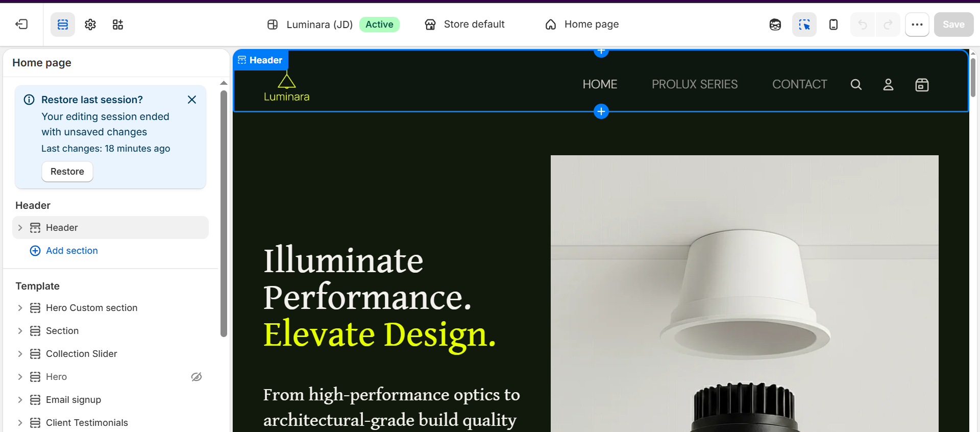This screenshot has width=980, height=432.
Task: Open the Home page template selector
Action: 582,24
